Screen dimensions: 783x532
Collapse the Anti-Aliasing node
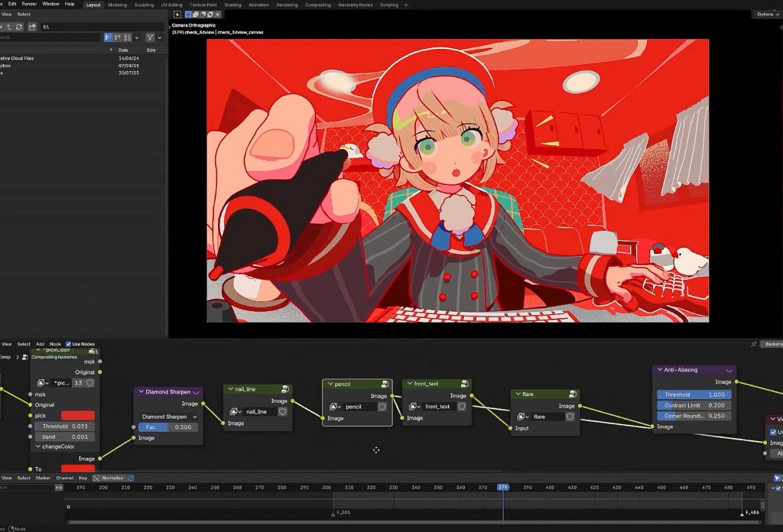click(660, 370)
